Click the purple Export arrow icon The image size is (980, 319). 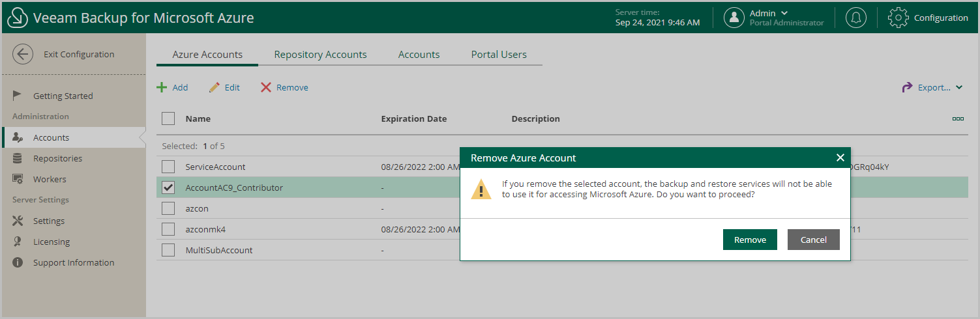pos(907,87)
